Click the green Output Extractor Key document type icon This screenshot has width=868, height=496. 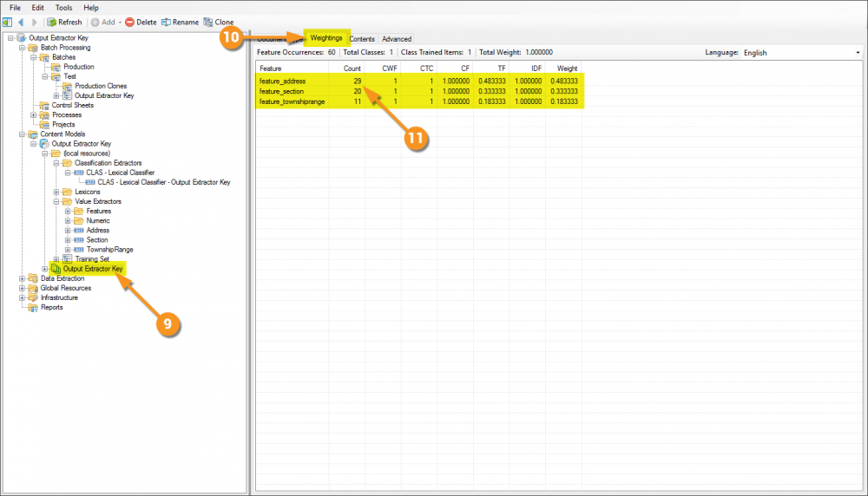(56, 269)
